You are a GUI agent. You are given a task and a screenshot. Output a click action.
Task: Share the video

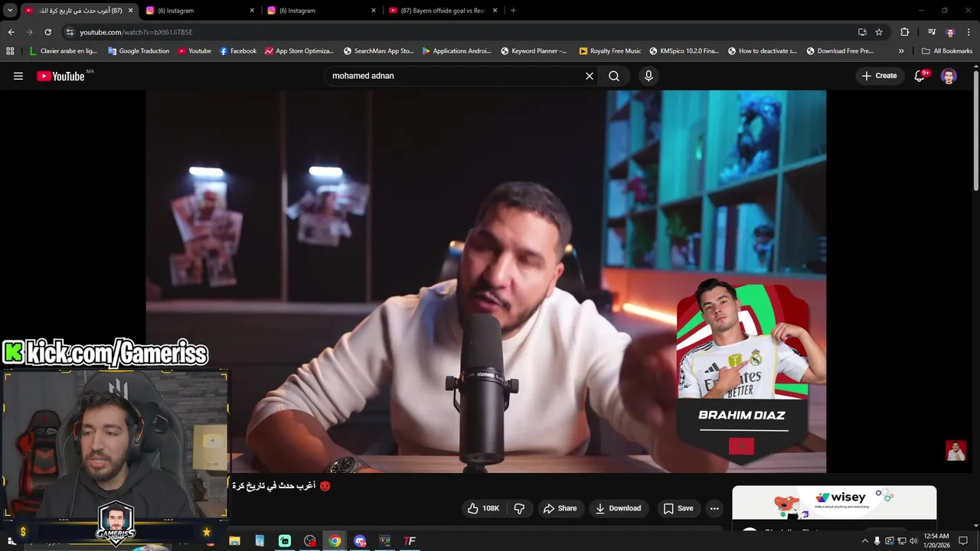pos(560,508)
